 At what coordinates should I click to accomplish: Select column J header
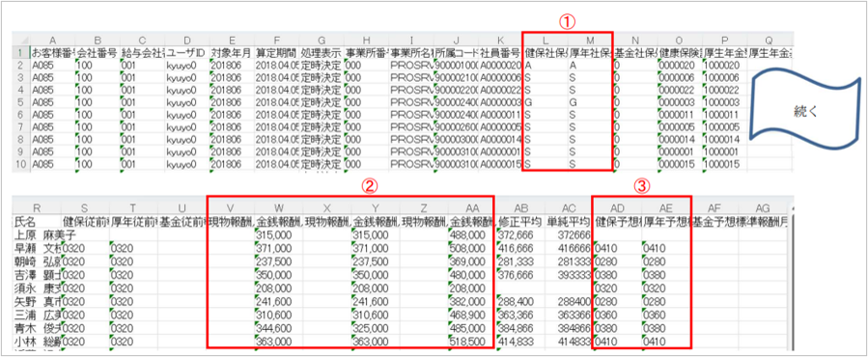[x=456, y=41]
